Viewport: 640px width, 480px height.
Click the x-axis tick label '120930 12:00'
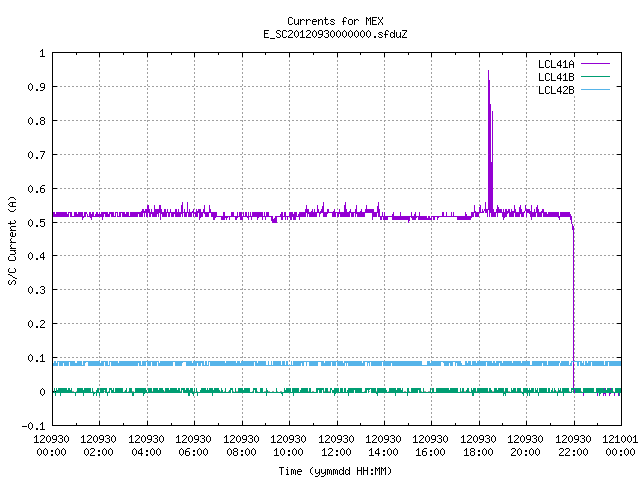point(336,446)
